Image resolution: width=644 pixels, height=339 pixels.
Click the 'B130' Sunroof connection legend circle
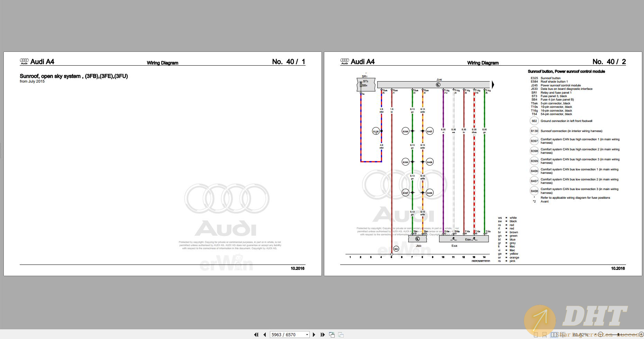pos(534,131)
